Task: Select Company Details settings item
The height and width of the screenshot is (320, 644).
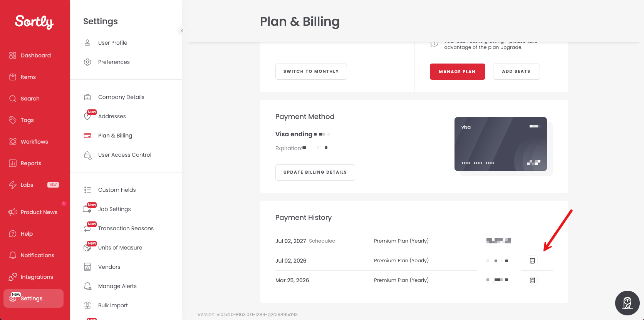Action: click(x=121, y=97)
